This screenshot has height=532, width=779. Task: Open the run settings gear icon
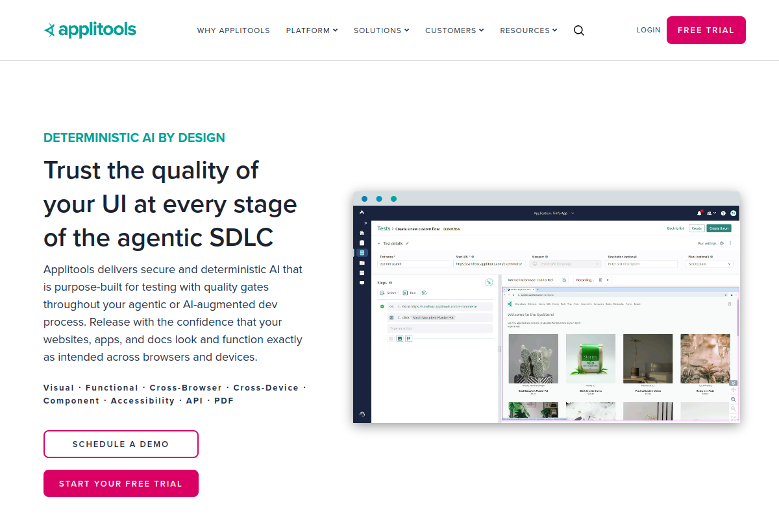click(x=722, y=243)
